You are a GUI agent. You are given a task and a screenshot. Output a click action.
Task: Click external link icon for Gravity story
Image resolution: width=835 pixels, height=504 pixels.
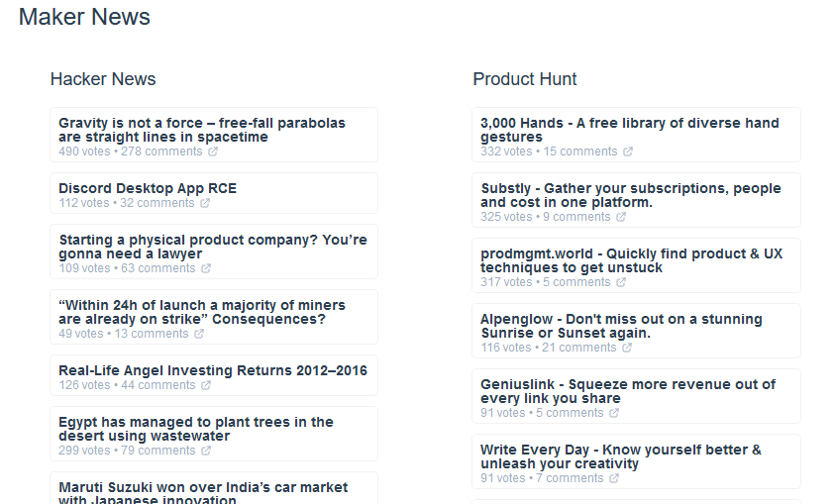[213, 151]
